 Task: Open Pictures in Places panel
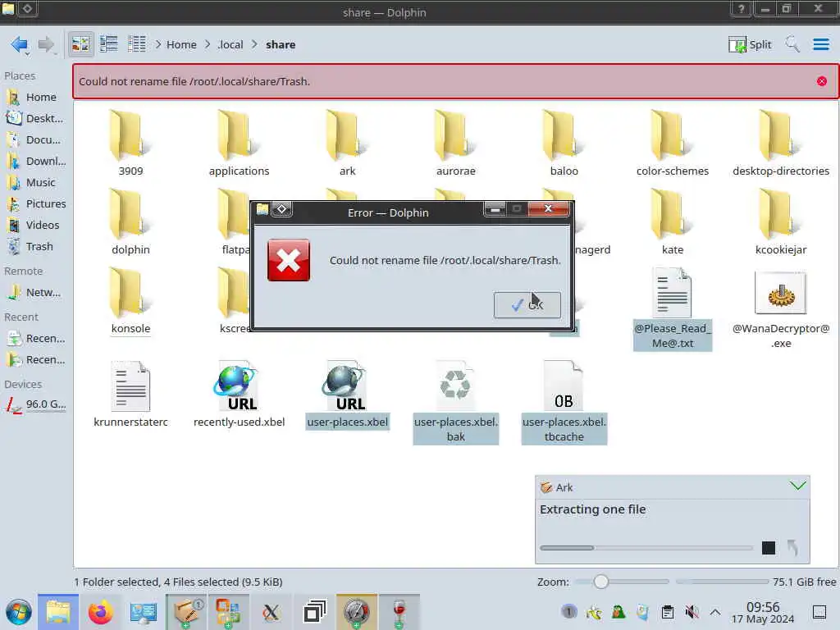(x=35, y=204)
